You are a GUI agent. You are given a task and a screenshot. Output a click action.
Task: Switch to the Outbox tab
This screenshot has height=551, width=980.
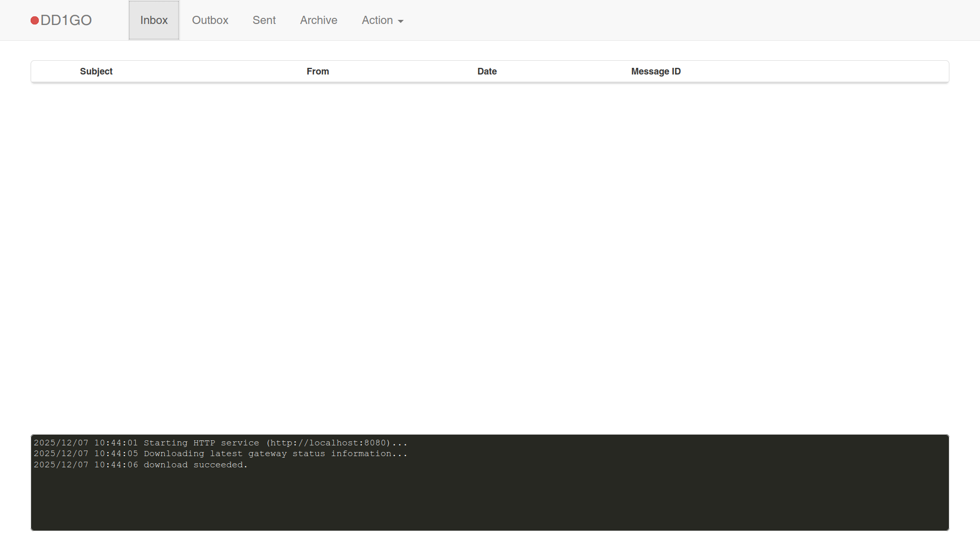coord(210,20)
